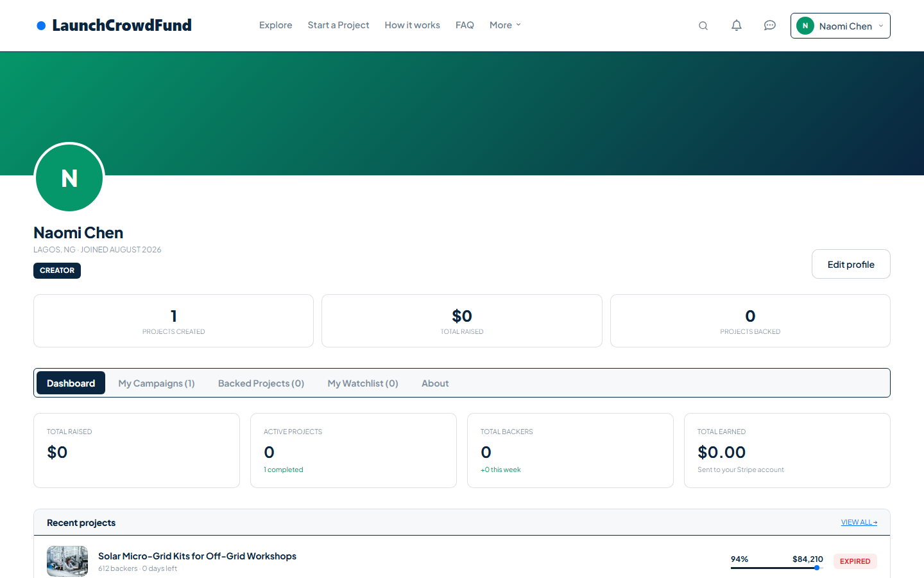Select the Dashboard tab
The image size is (924, 578).
coord(71,383)
